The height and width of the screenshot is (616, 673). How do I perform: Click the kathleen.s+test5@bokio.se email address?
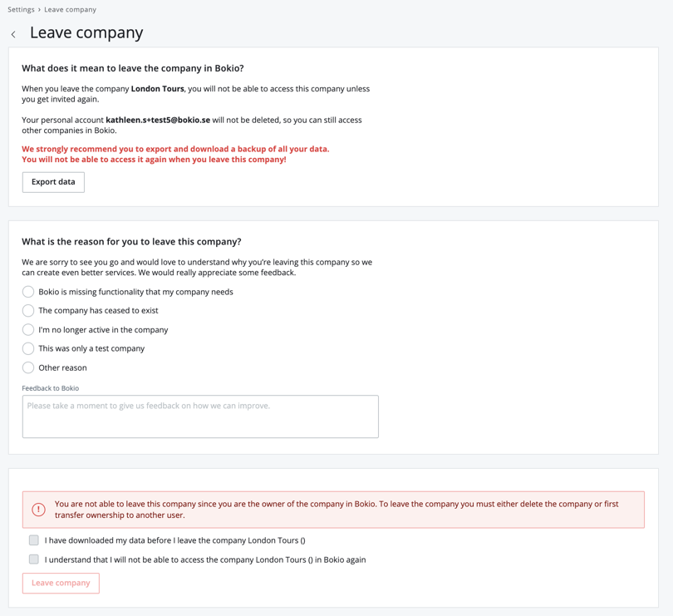click(x=158, y=120)
